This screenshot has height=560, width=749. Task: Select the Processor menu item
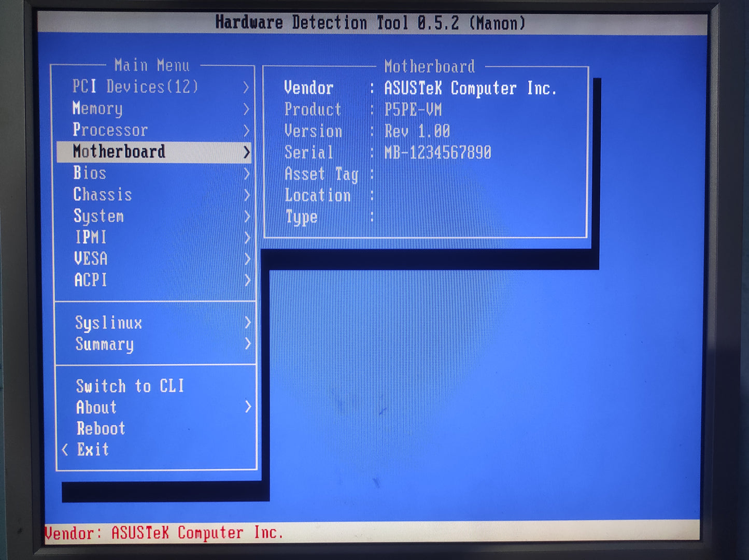110,130
